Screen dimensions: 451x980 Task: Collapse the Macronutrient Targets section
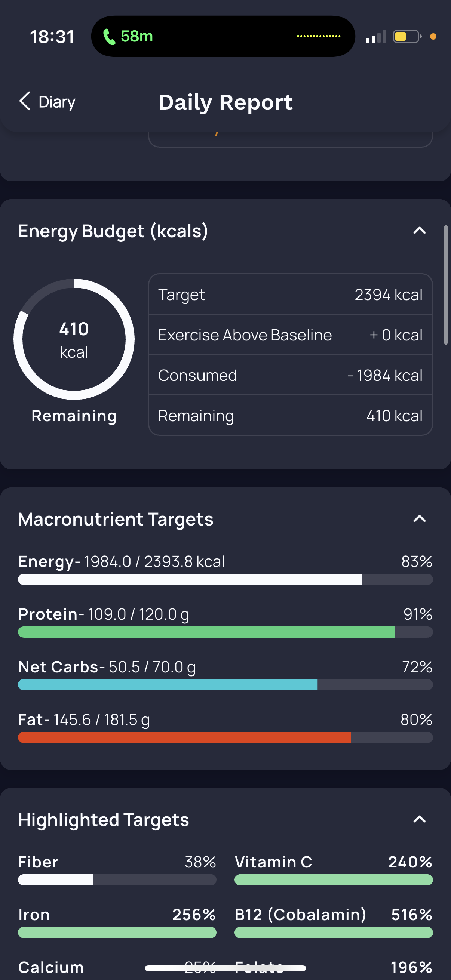(x=420, y=518)
